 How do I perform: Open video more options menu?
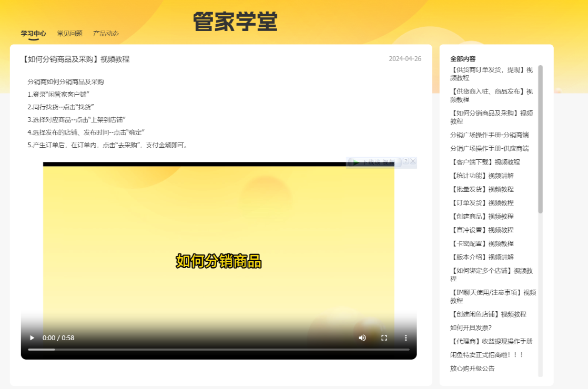tap(405, 337)
